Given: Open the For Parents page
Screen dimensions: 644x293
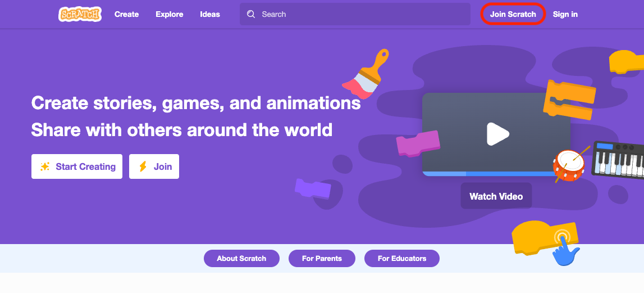Looking at the screenshot, I should [322, 259].
